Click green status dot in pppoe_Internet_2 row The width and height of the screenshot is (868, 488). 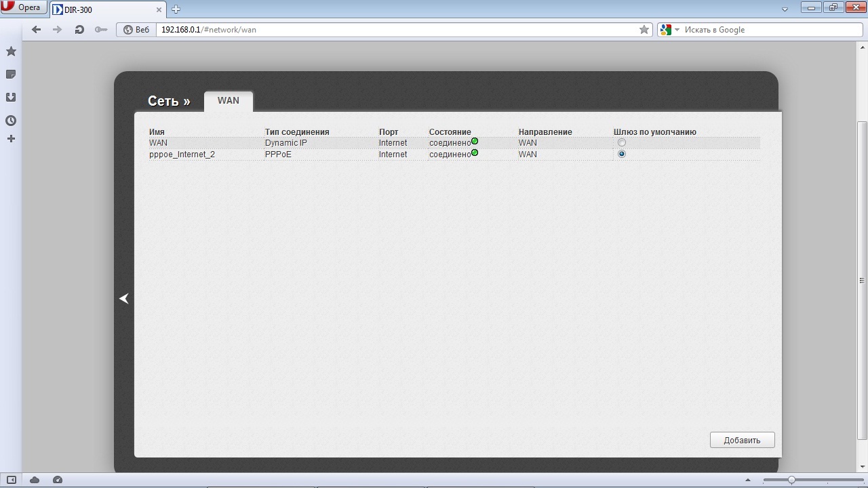point(475,152)
